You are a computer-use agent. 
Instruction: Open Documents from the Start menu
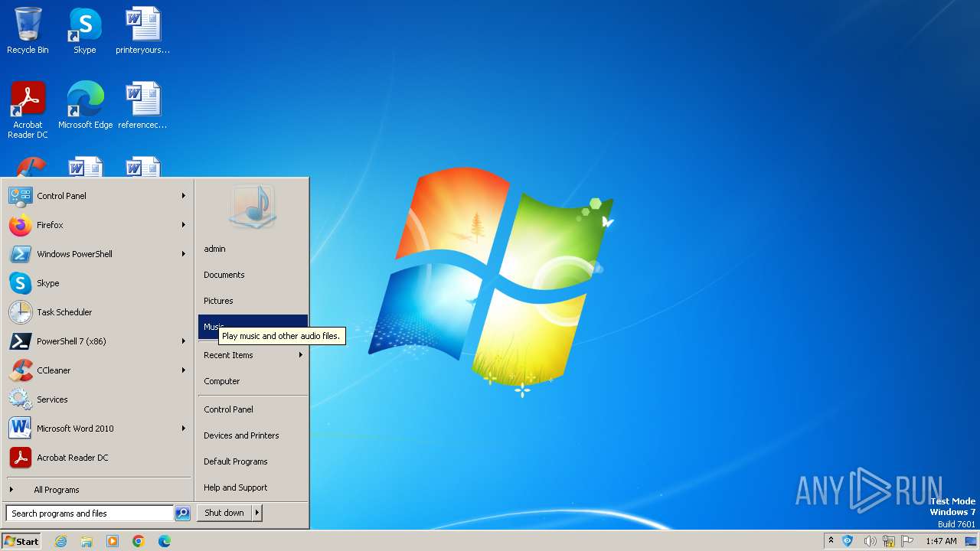click(x=253, y=275)
